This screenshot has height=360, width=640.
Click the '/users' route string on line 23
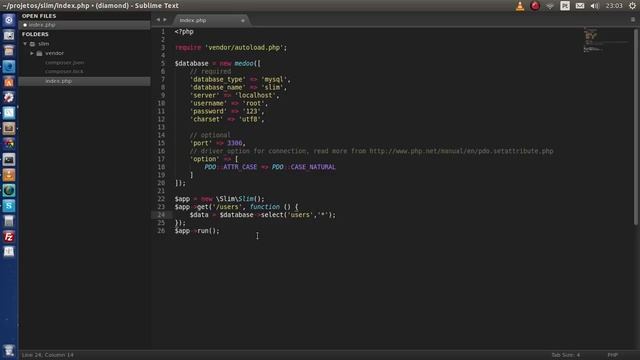(228, 207)
